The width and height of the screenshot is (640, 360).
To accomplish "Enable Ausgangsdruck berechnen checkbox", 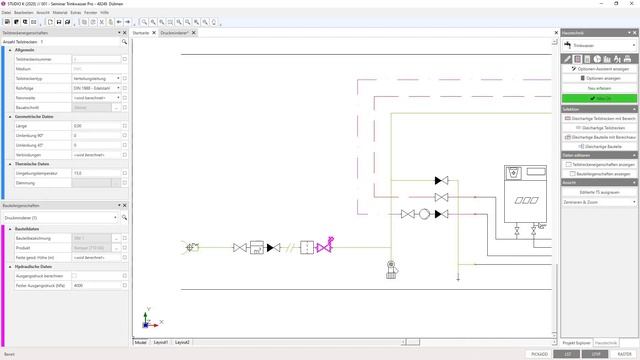I will point(74,276).
